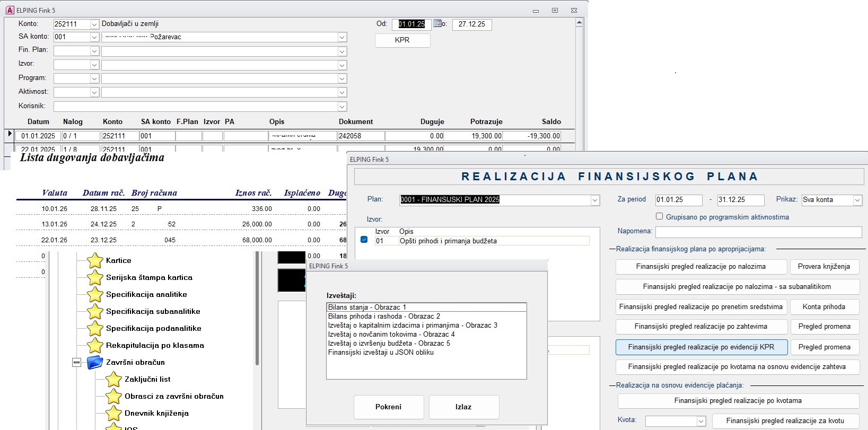Open the calendar picker beside Od date
Viewport: 868px width, 430px height.
click(437, 23)
